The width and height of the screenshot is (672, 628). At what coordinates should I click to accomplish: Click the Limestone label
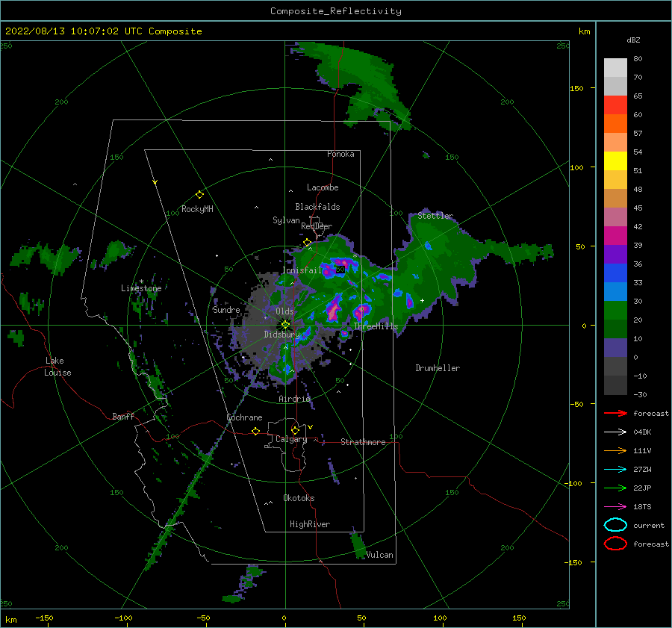pos(141,288)
